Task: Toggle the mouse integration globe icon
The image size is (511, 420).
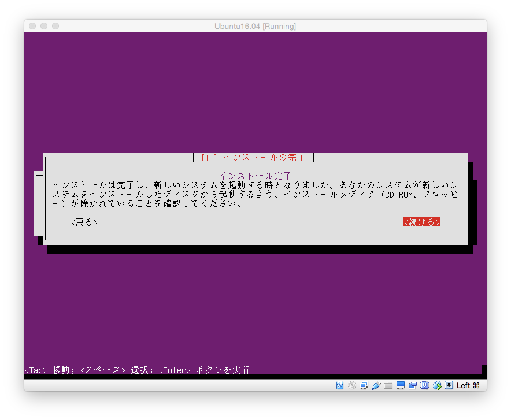Action: [437, 385]
